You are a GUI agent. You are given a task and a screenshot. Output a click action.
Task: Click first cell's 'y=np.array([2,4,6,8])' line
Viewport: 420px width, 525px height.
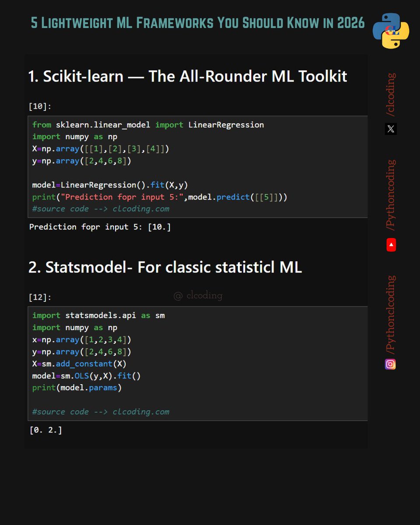(82, 161)
